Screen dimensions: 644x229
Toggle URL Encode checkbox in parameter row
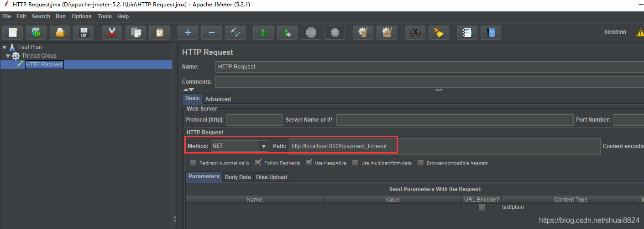pyautogui.click(x=482, y=207)
